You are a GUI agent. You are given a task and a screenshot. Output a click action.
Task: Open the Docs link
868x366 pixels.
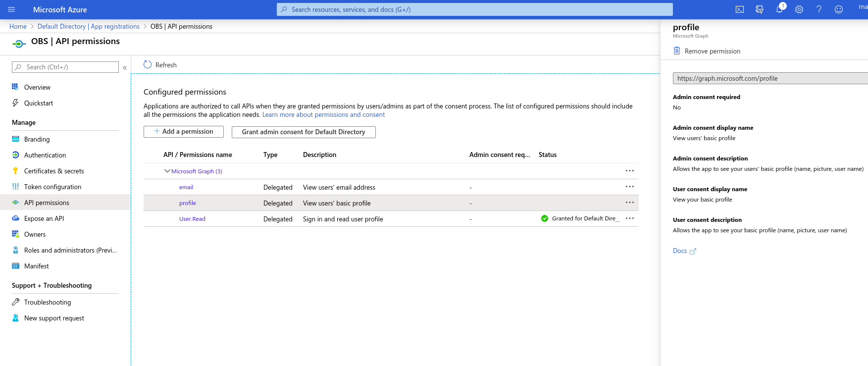[680, 251]
